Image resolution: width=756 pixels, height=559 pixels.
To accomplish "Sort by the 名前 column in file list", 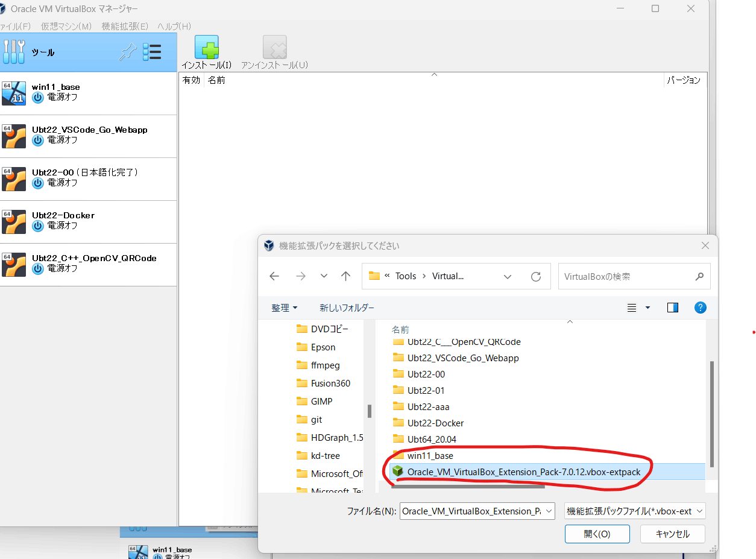I will point(400,330).
